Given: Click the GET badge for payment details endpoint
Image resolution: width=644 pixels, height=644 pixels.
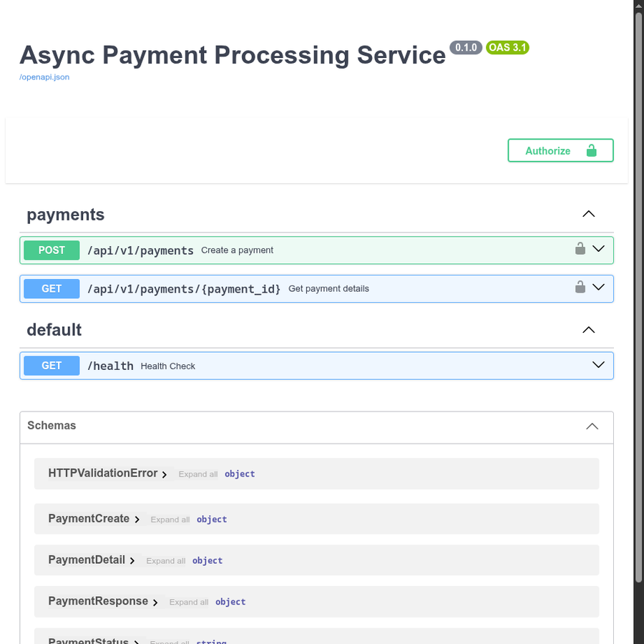Looking at the screenshot, I should coord(52,289).
